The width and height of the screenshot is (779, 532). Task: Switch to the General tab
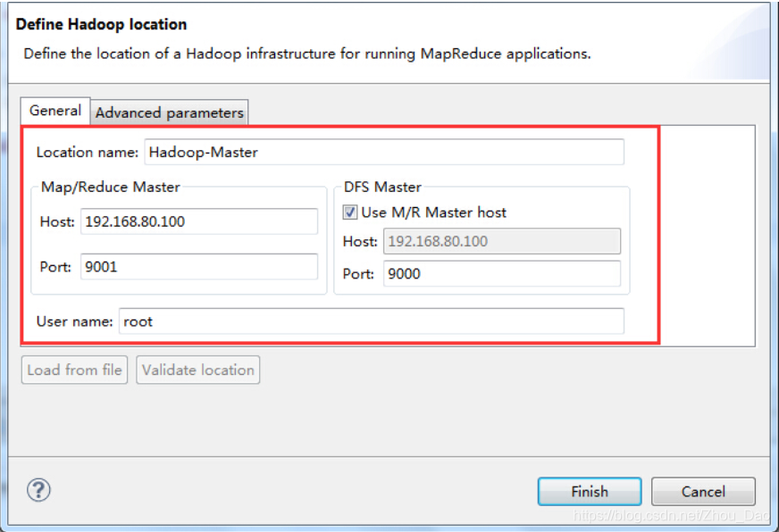(54, 110)
